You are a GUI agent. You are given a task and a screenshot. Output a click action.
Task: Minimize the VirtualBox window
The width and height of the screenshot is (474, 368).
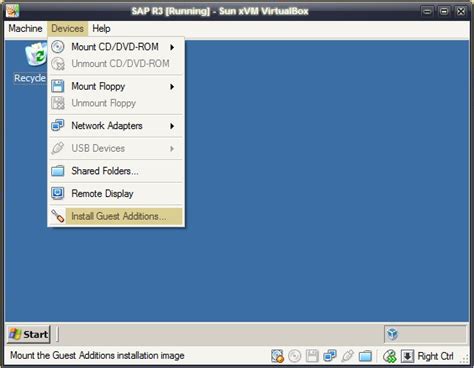[x=427, y=11]
